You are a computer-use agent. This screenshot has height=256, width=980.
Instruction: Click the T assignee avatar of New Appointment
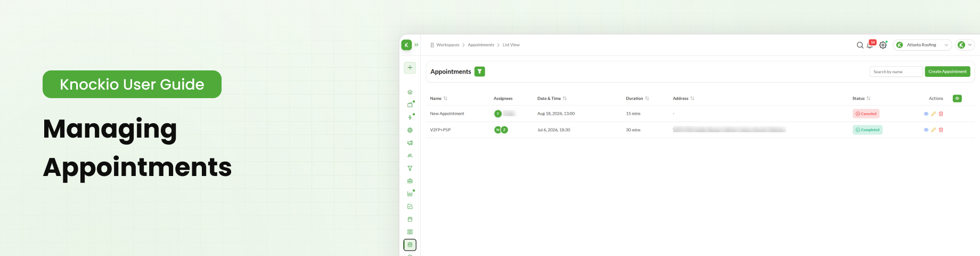coord(498,114)
